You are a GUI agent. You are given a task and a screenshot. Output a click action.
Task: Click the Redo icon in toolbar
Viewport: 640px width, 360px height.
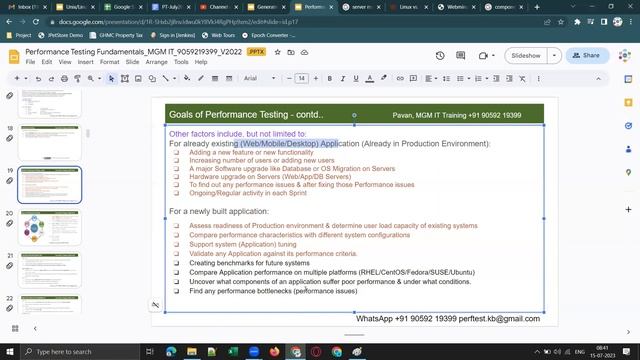coord(51,78)
